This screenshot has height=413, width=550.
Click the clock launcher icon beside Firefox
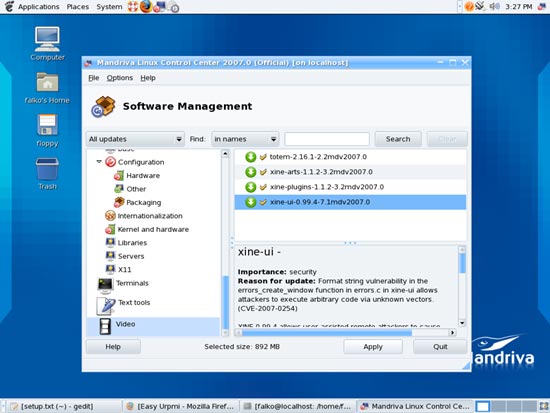[173, 7]
